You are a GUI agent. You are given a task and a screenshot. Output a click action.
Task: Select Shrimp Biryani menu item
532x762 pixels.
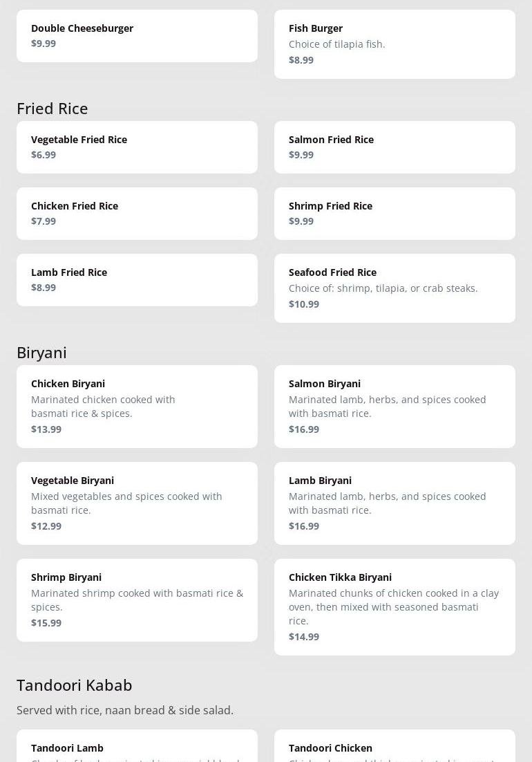(x=137, y=600)
